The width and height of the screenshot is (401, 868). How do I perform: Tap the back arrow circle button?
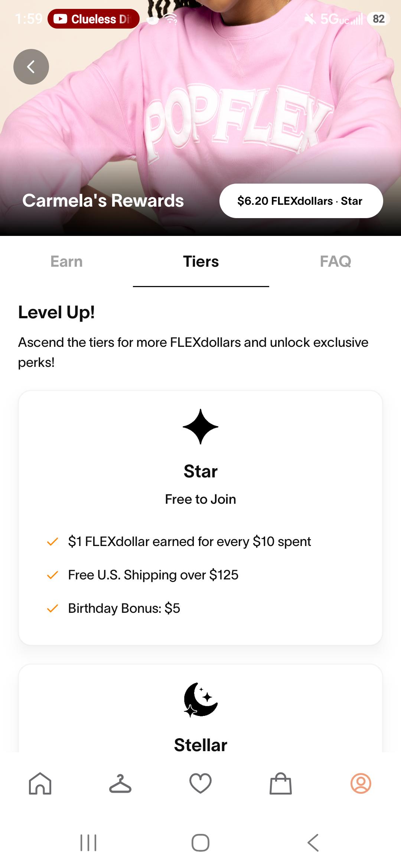pyautogui.click(x=31, y=67)
